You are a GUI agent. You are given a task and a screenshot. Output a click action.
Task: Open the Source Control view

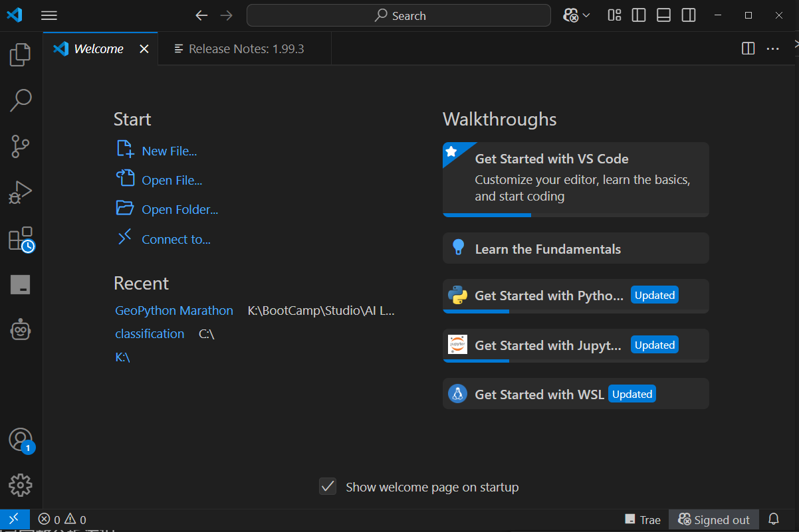coord(21,146)
